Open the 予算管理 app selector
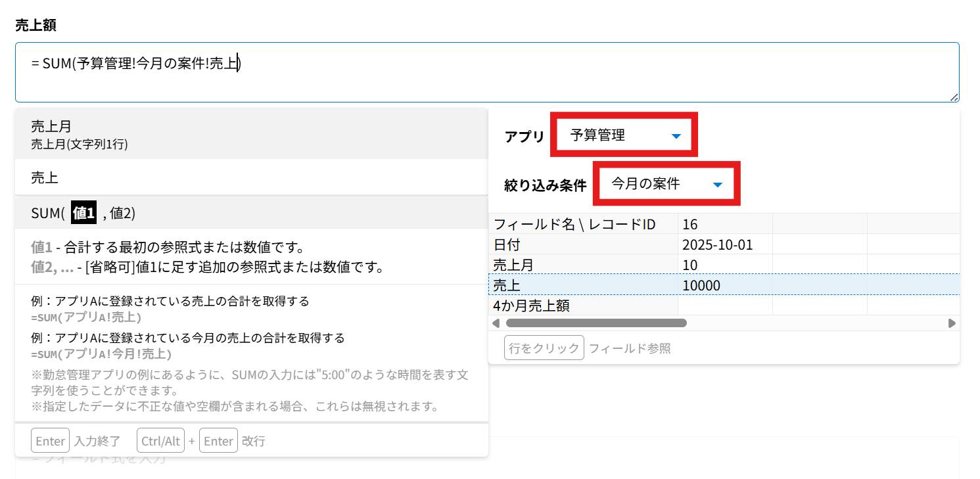The height and width of the screenshot is (479, 980). click(x=623, y=136)
